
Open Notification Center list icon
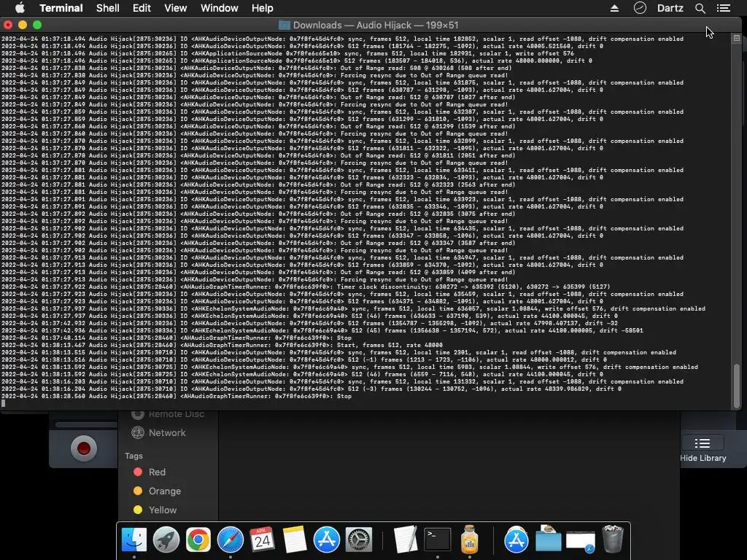[x=724, y=8]
